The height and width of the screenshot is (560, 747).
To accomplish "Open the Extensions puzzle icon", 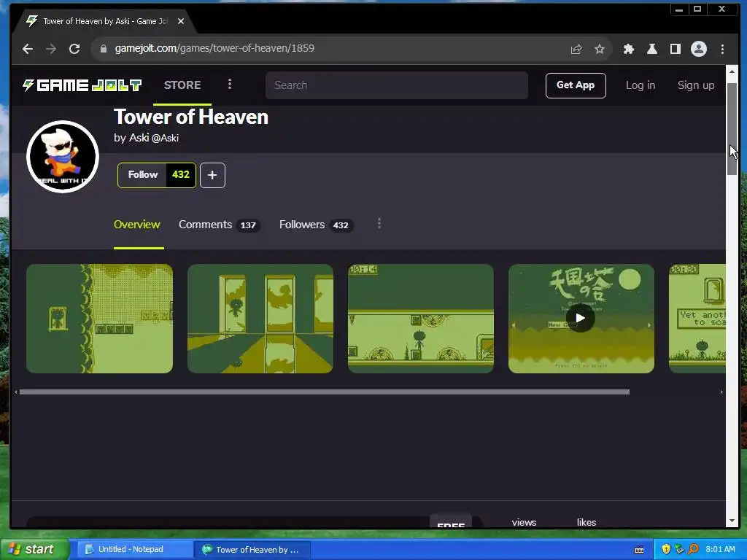I will (x=629, y=49).
